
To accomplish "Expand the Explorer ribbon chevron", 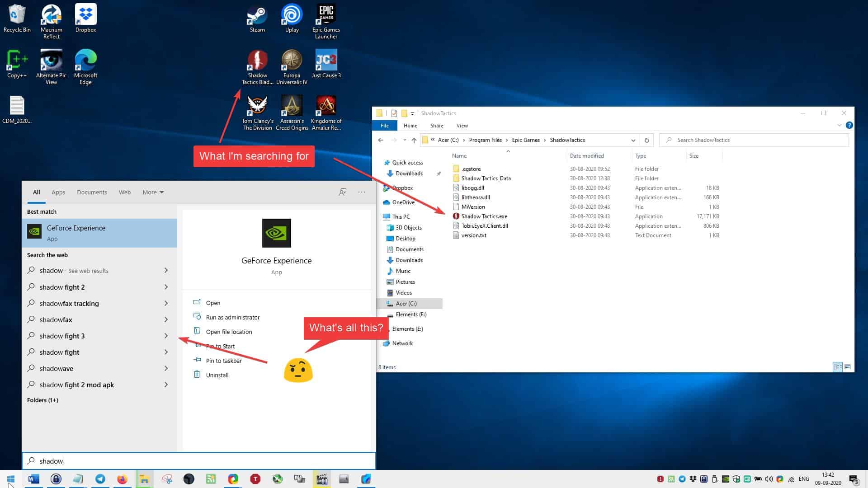I will (x=839, y=125).
